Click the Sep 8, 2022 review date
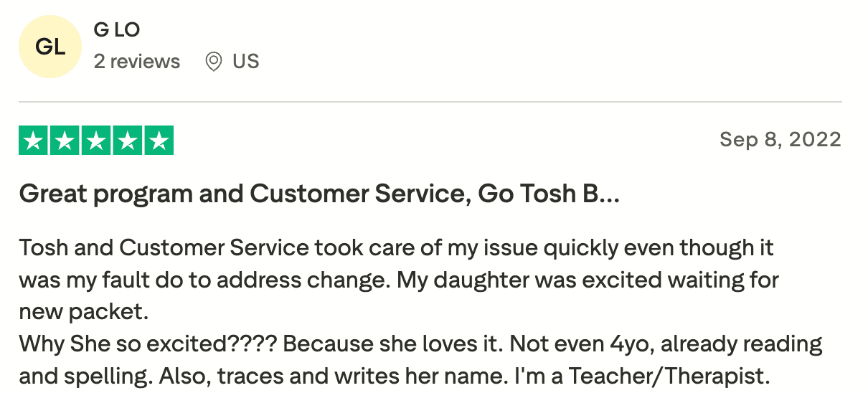868x393 pixels. coord(780,139)
